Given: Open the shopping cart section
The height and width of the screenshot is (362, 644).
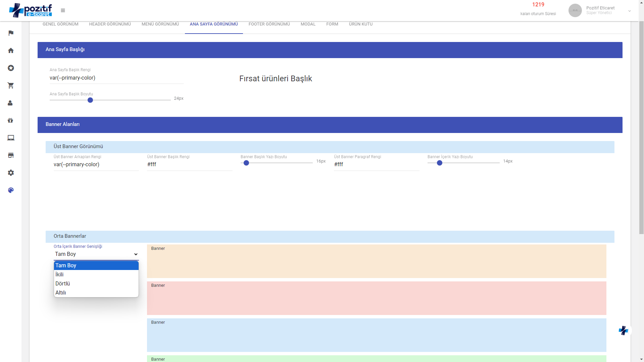Looking at the screenshot, I should click(11, 86).
